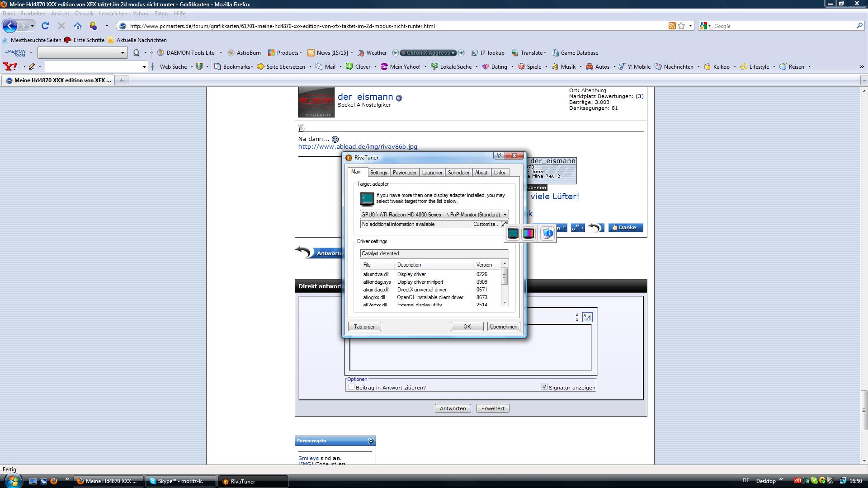Collapse the Forumregeln panel
This screenshot has height=488, width=868.
pos(371,441)
